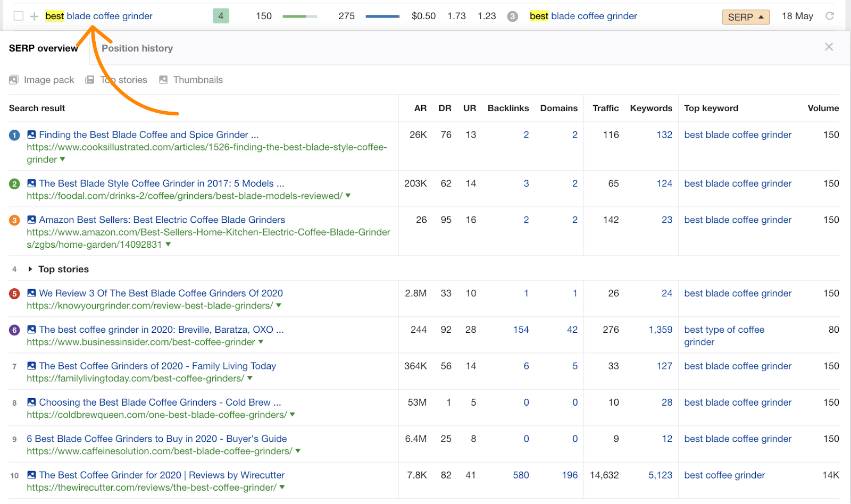Click the Thumbnails SERP feature icon
This screenshot has width=851, height=504.
(163, 79)
